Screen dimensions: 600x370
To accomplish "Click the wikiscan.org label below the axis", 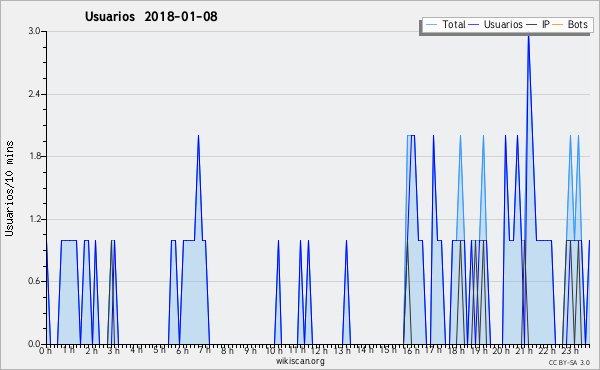I will pyautogui.click(x=300, y=361).
